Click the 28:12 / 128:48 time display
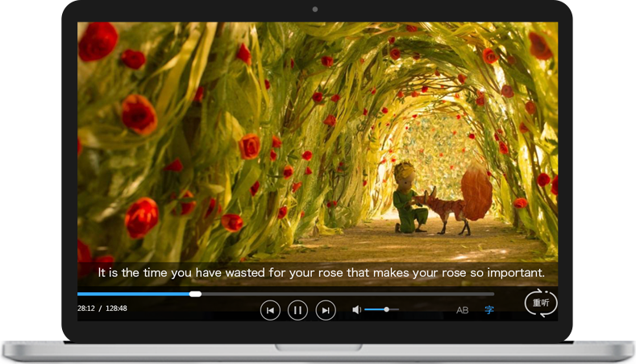Image resolution: width=636 pixels, height=364 pixels. pyautogui.click(x=102, y=308)
